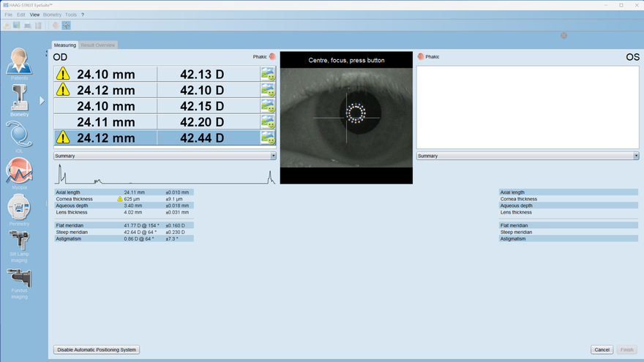Switch to the Measuring tab
Image resolution: width=644 pixels, height=362 pixels.
point(65,45)
